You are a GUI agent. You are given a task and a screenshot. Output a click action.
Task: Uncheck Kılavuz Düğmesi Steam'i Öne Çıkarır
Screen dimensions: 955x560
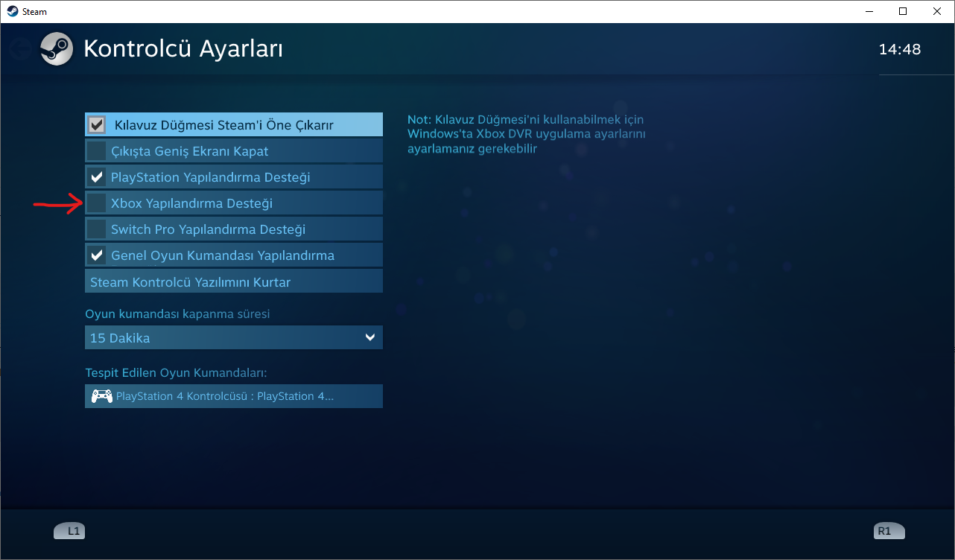[x=96, y=124]
